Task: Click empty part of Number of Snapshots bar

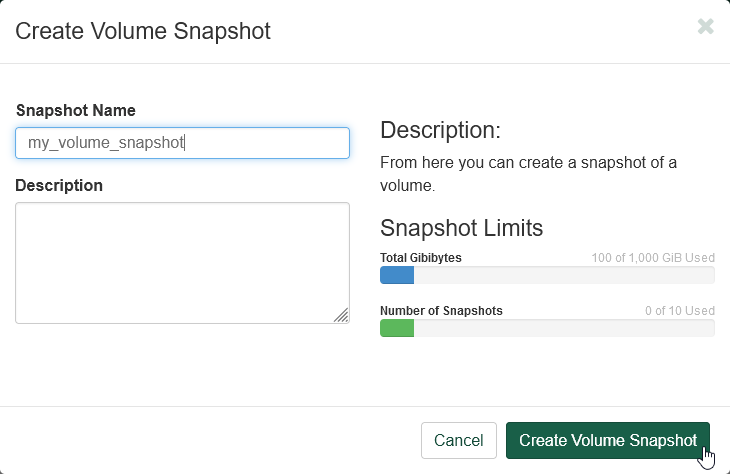Action: click(563, 328)
